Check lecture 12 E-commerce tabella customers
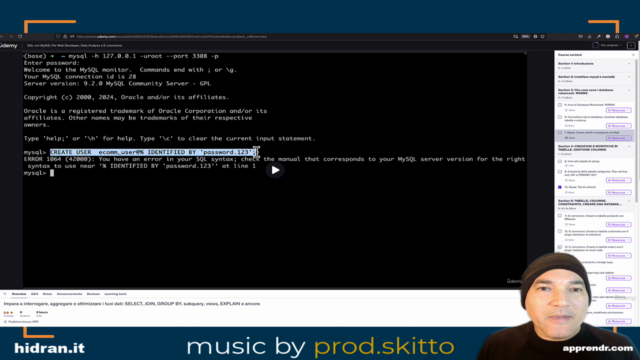The image size is (640, 360). [560, 231]
